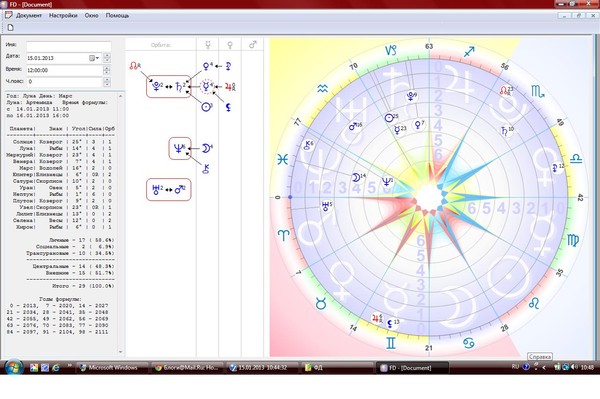Open the Помощь menu

coord(117,16)
